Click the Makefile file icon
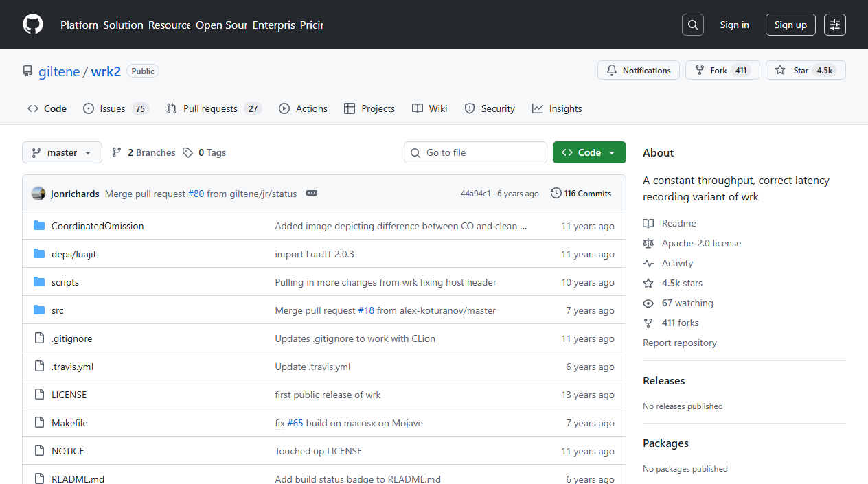Viewport: 868px width, 484px height. (x=39, y=423)
